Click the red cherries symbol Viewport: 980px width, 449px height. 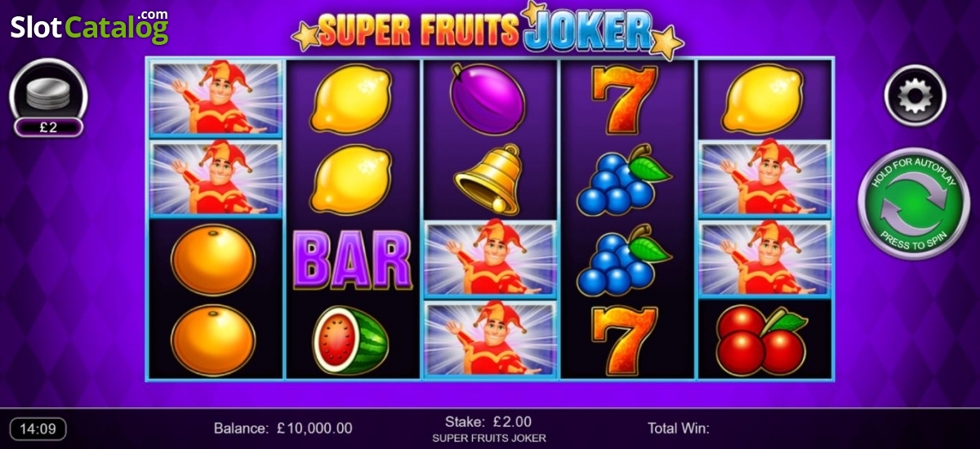(x=761, y=340)
